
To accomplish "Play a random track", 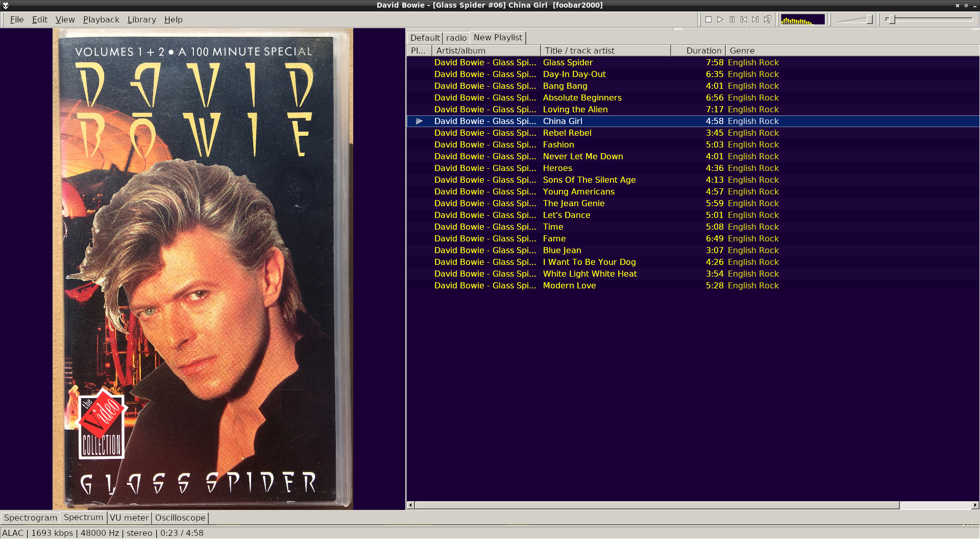I will point(767,19).
